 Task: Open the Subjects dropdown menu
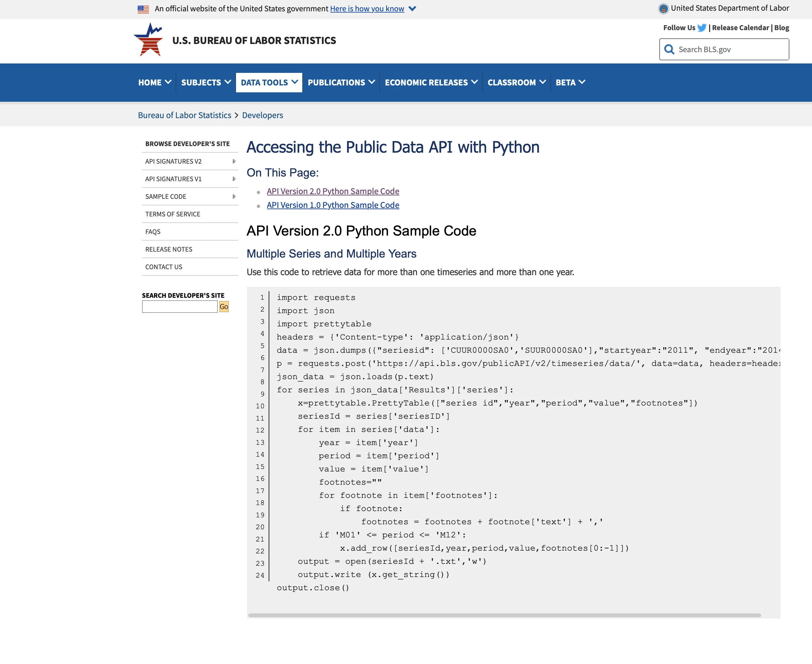pyautogui.click(x=206, y=83)
